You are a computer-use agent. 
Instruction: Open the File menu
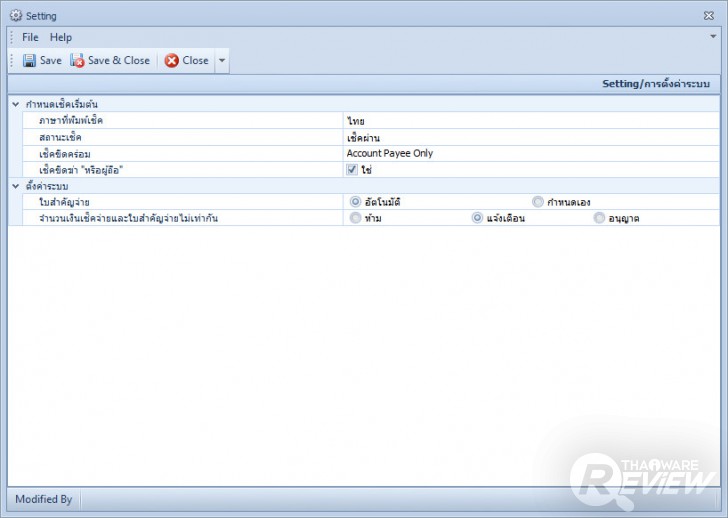[x=30, y=37]
